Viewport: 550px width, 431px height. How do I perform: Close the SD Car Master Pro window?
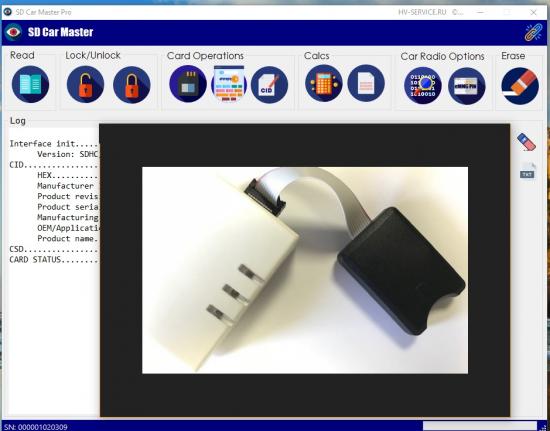(x=534, y=12)
